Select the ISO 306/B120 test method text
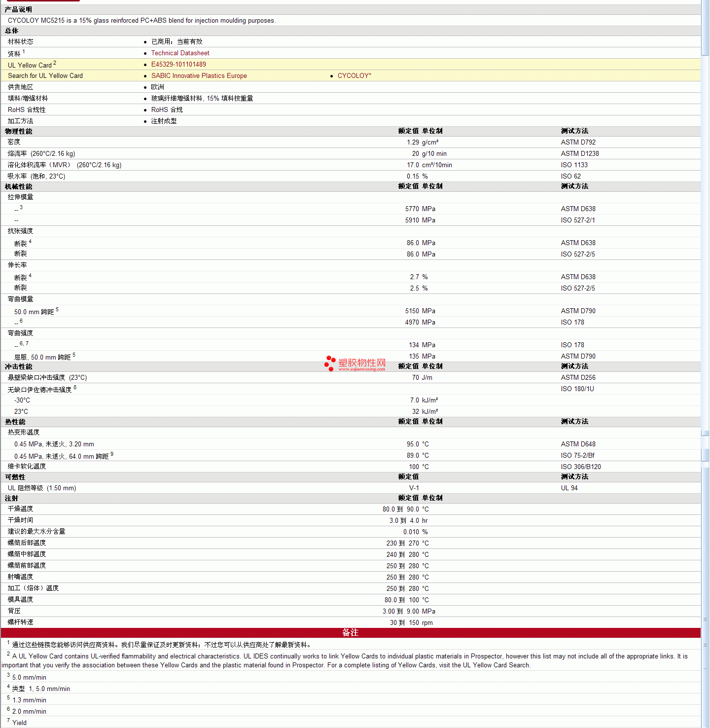This screenshot has height=728, width=710. (x=581, y=467)
